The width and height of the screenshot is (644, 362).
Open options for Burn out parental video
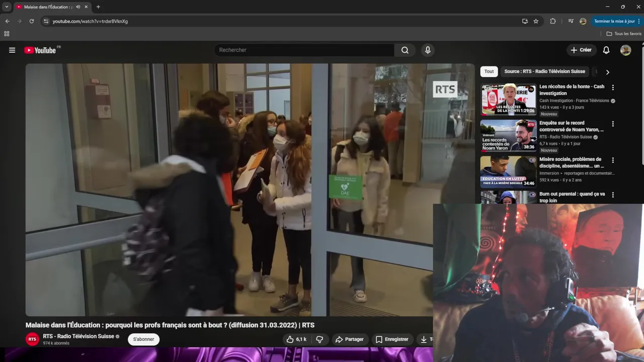click(x=613, y=195)
